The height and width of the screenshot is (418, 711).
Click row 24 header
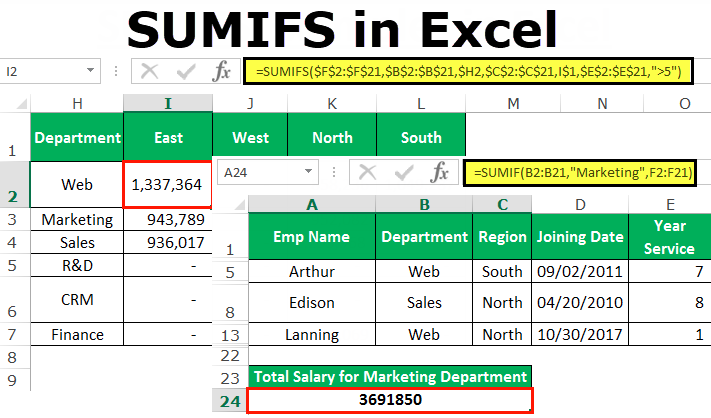pos(230,401)
